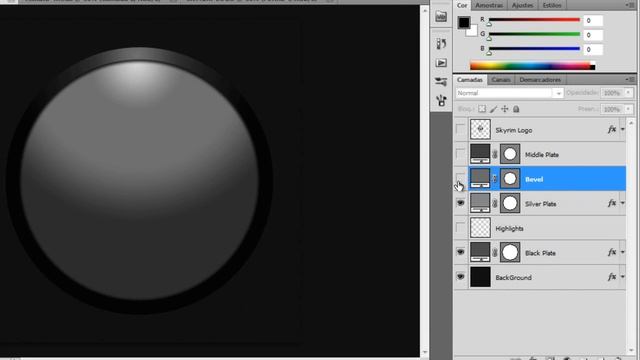Click the Skyrim Logo layer thumbnail
640x360 pixels.
coord(480,129)
